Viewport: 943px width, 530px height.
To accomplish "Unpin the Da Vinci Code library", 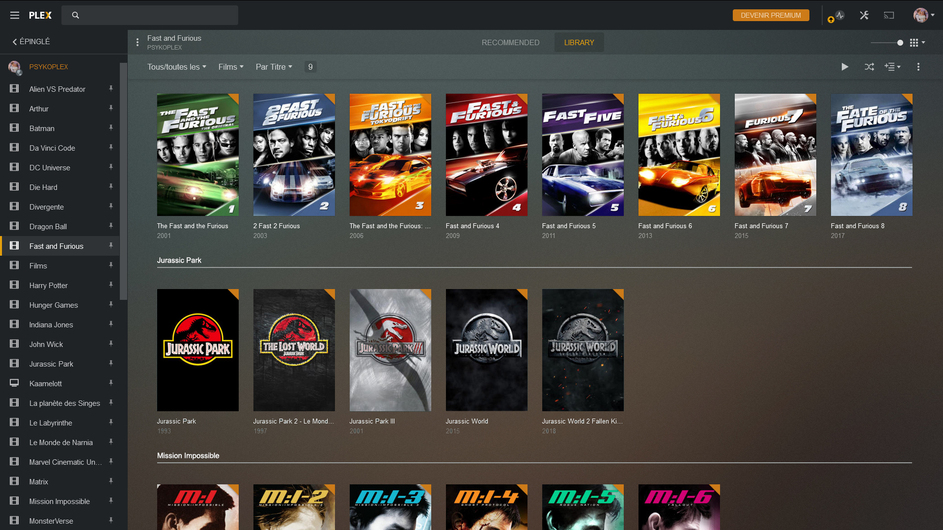I will 111,147.
